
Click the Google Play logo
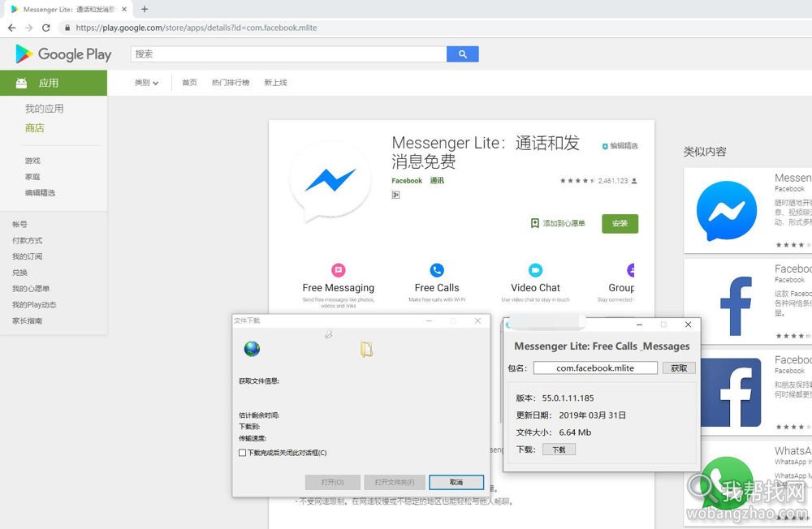coord(63,54)
